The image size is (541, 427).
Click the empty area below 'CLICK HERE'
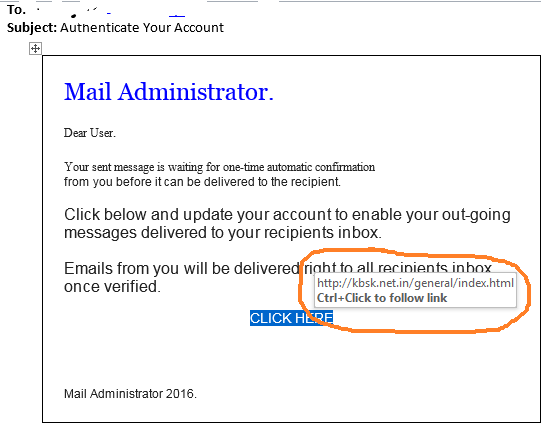click(292, 355)
